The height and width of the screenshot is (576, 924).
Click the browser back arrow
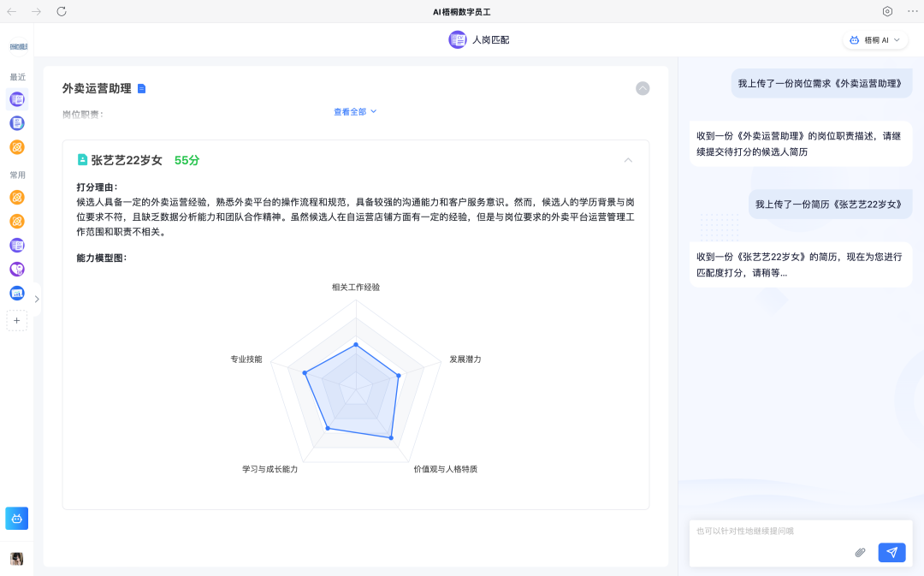coord(12,11)
